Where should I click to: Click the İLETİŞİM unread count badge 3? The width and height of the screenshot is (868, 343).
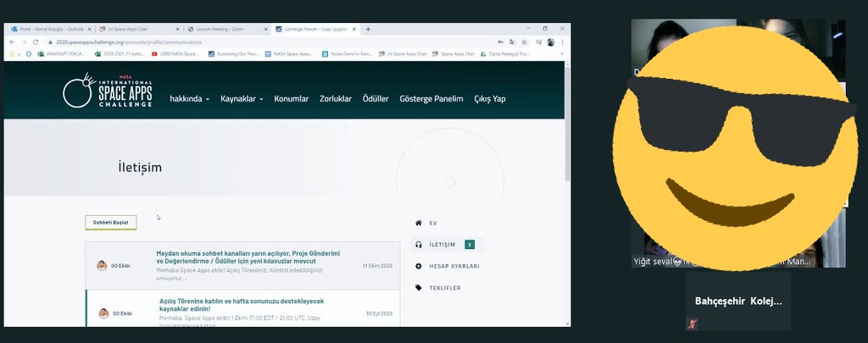point(470,245)
